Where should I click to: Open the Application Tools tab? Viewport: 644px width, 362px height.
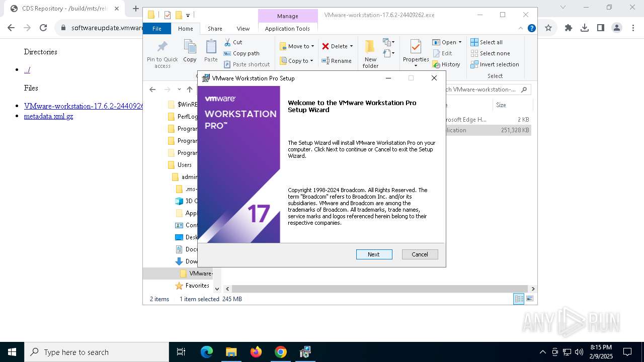[x=287, y=29]
